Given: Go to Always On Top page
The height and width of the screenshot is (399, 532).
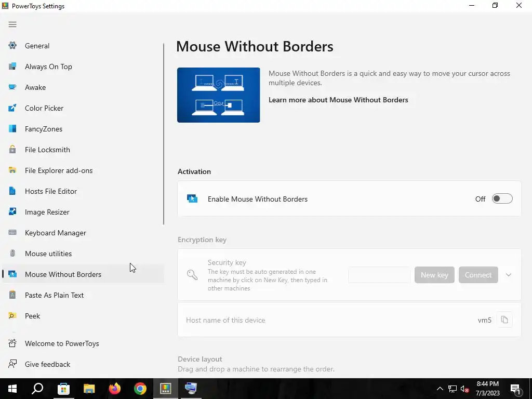Looking at the screenshot, I should click(x=83, y=66).
